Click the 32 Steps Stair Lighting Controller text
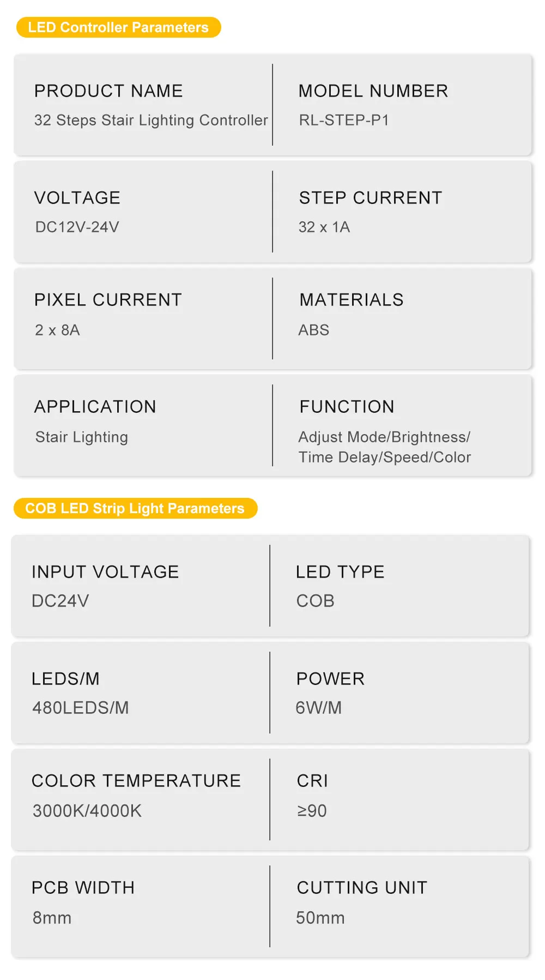This screenshot has height=980, width=545. [151, 120]
